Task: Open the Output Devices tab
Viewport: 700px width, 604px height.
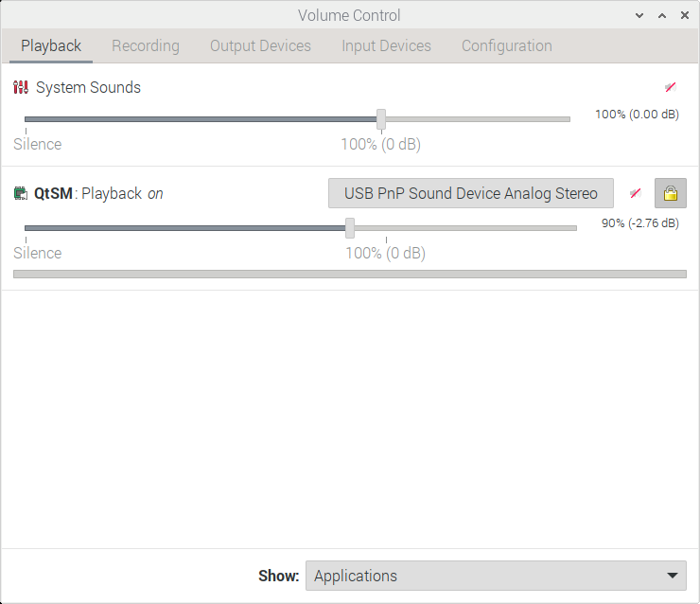Action: click(x=260, y=45)
